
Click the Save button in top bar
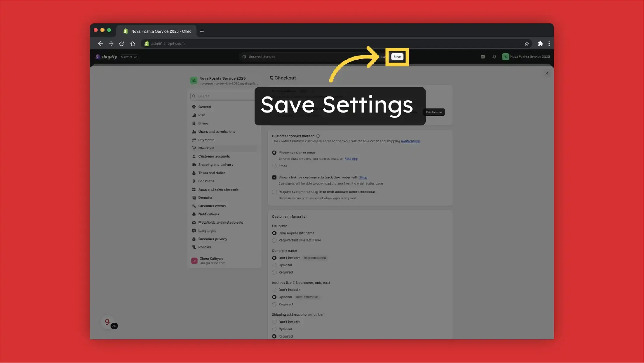pos(397,57)
